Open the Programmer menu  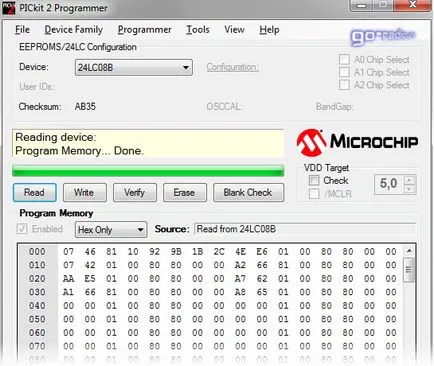pyautogui.click(x=144, y=30)
